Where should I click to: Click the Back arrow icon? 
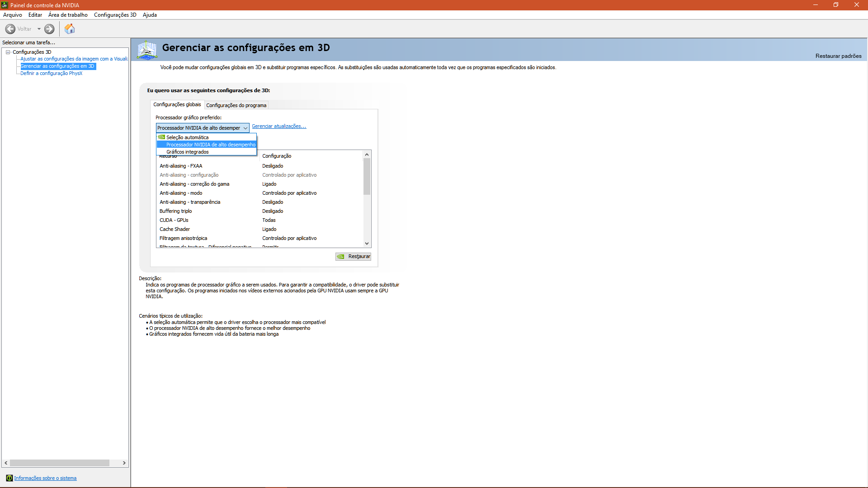pyautogui.click(x=10, y=29)
